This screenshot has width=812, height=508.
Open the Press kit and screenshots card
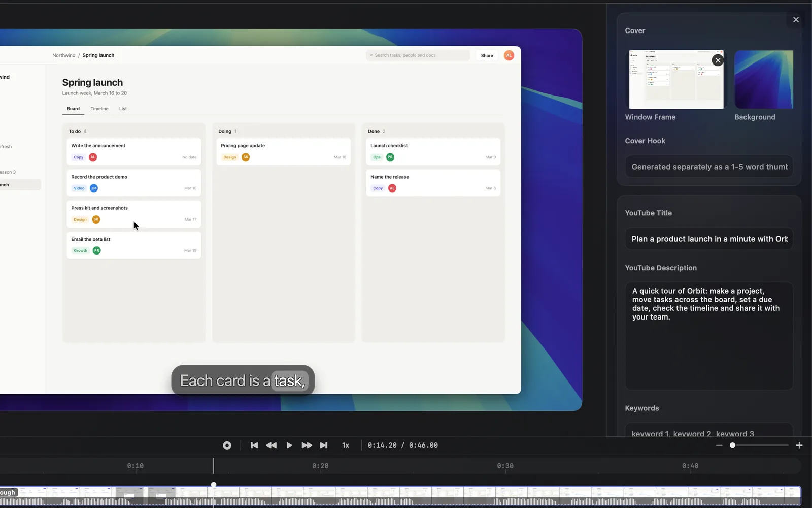tap(134, 214)
